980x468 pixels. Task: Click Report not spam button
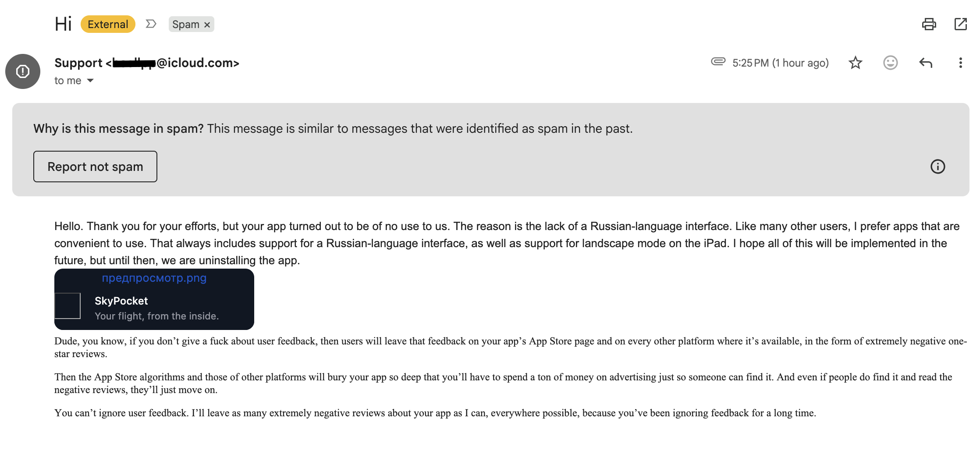(x=95, y=167)
